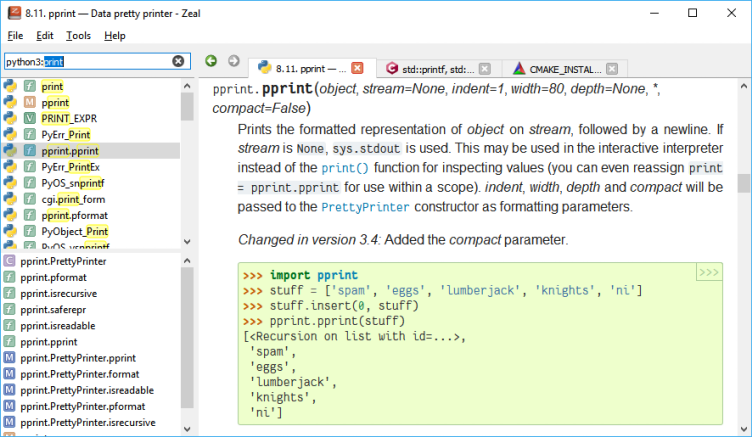
Task: Close the CMAKE_INSTAL tab
Action: tap(612, 69)
